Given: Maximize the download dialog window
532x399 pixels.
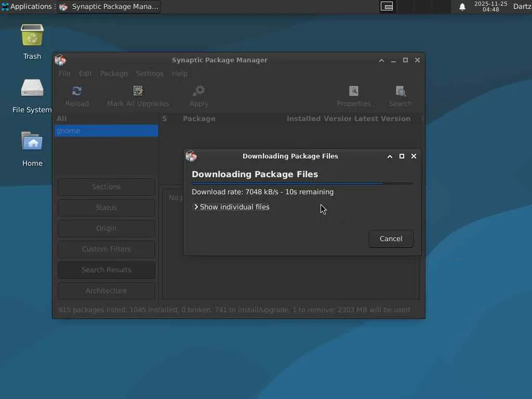Looking at the screenshot, I should [402, 156].
